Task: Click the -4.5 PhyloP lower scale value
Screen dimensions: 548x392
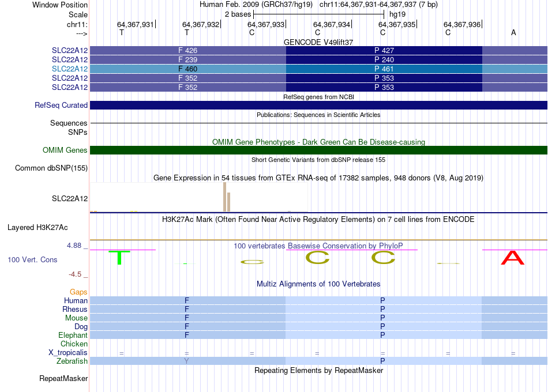Action: tap(75, 274)
